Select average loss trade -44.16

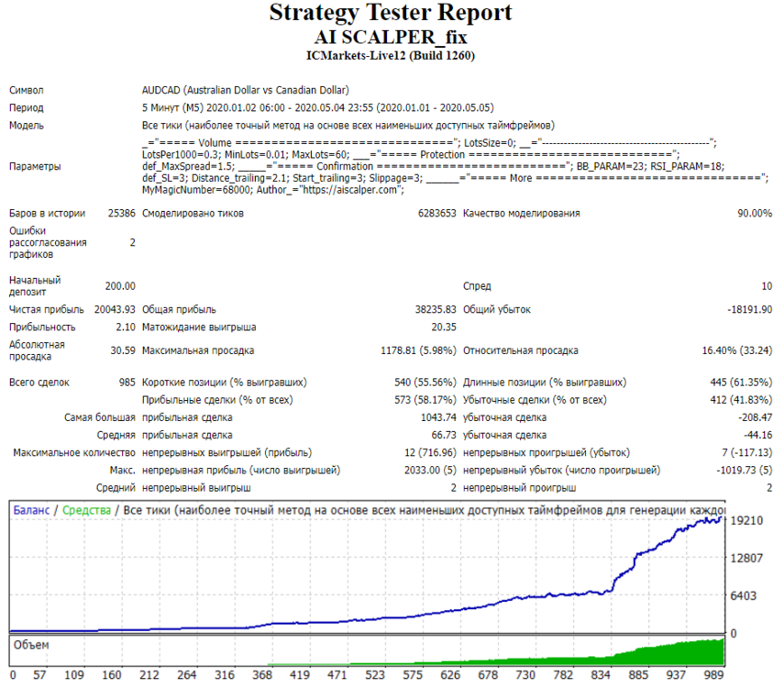[x=758, y=435]
